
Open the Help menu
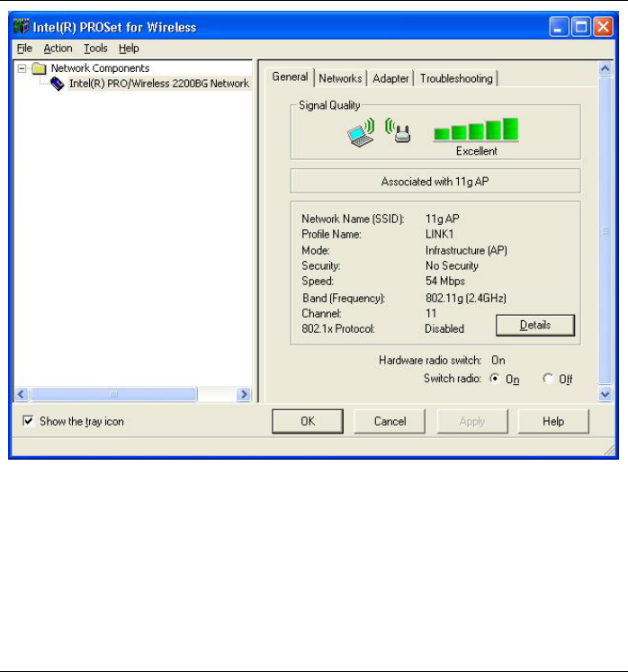pos(129,49)
